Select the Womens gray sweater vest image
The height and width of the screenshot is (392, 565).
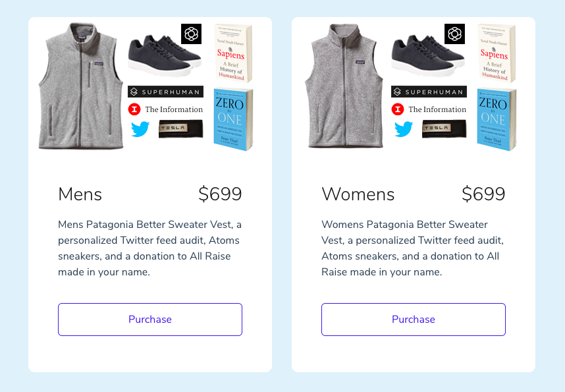(x=344, y=86)
